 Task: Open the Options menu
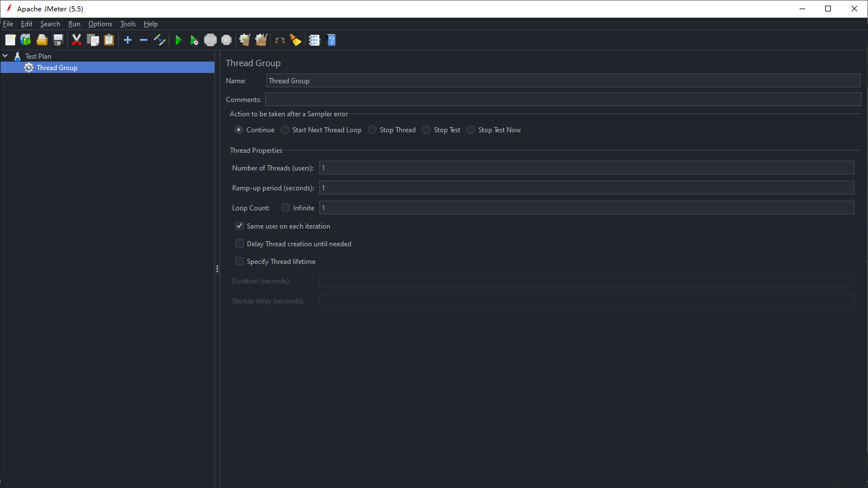click(x=100, y=24)
